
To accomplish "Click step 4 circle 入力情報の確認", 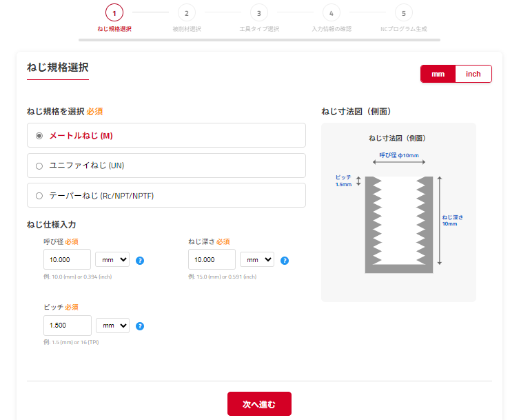I will [x=331, y=12].
